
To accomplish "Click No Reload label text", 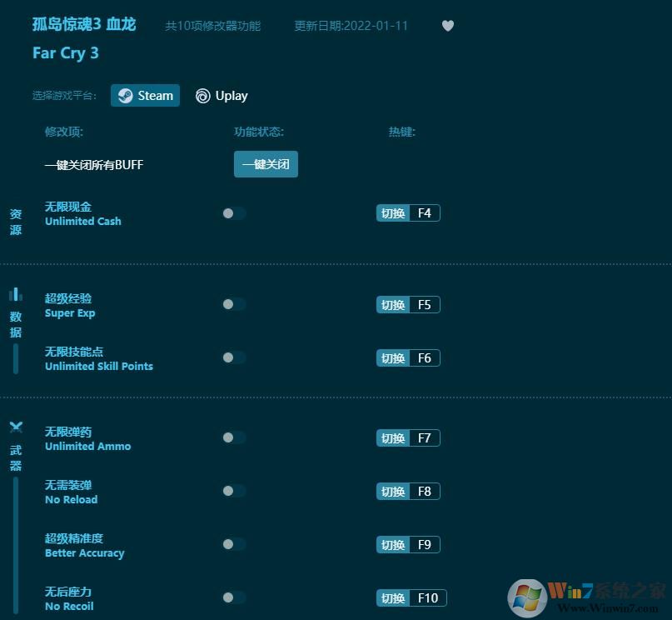I will [71, 499].
